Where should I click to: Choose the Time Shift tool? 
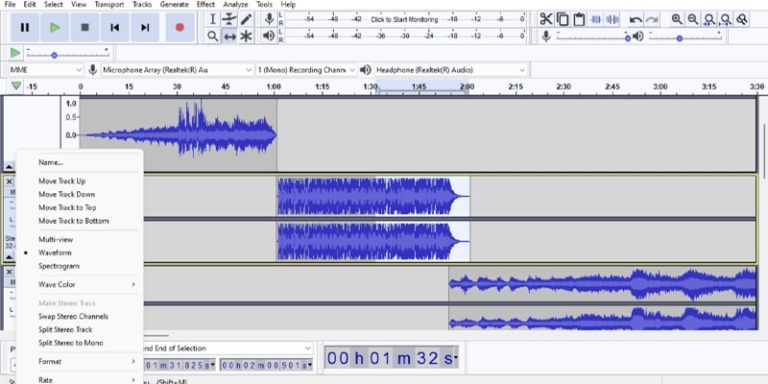point(229,36)
